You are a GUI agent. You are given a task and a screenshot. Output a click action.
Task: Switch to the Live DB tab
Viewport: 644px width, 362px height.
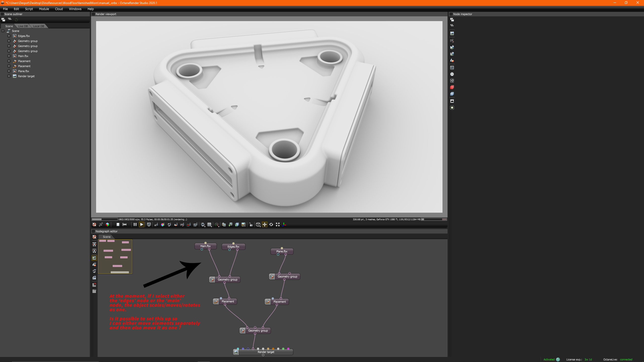click(x=23, y=26)
